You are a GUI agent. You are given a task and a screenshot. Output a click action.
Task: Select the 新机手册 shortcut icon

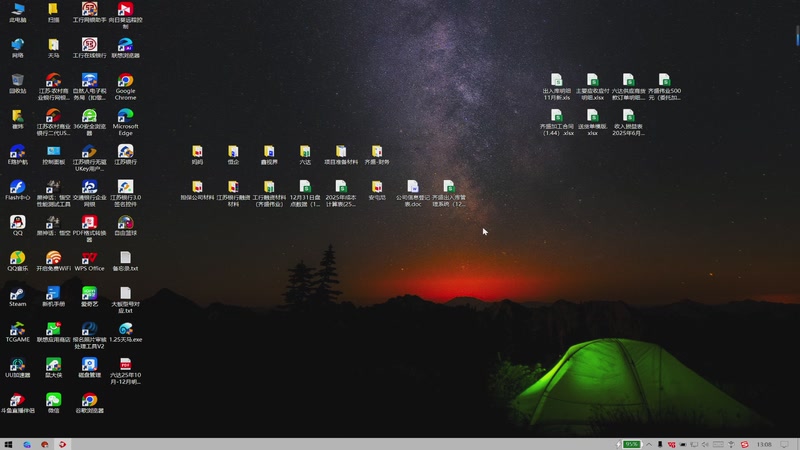click(x=54, y=296)
